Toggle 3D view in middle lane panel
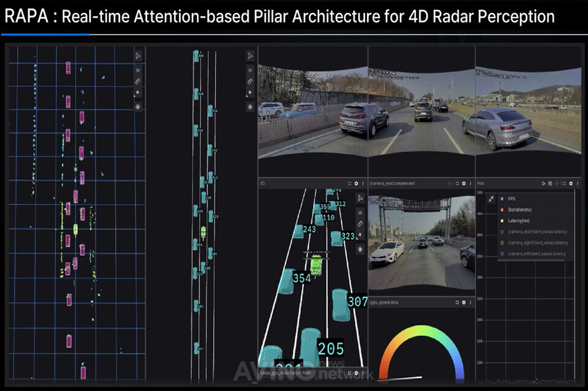The height and width of the screenshot is (391, 588). point(250,70)
